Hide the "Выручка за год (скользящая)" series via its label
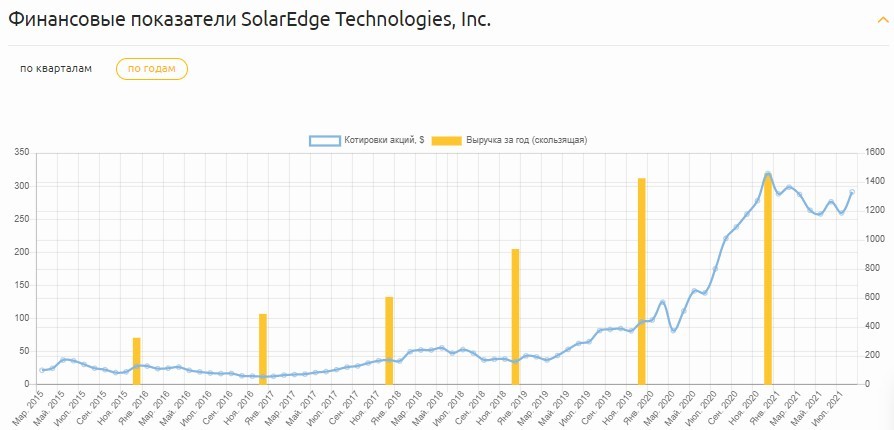Screen dimensions: 894x430 click(525, 140)
